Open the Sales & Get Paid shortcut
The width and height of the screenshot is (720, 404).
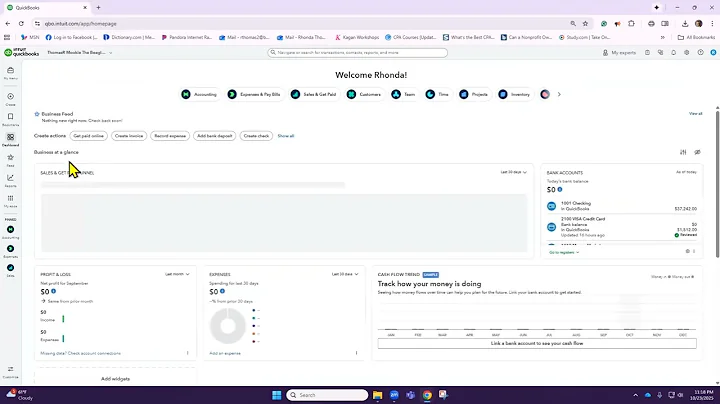click(314, 94)
